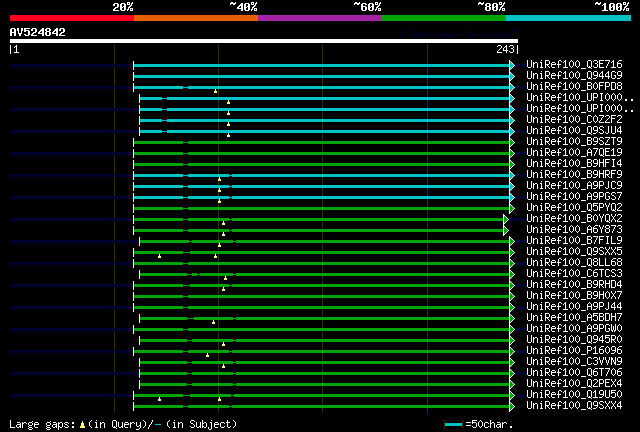The width and height of the screenshot is (640, 432).
Task: Click the Large gaps legend text
Action: click(42, 425)
